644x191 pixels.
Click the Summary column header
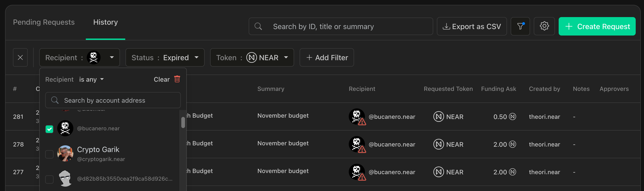click(271, 89)
